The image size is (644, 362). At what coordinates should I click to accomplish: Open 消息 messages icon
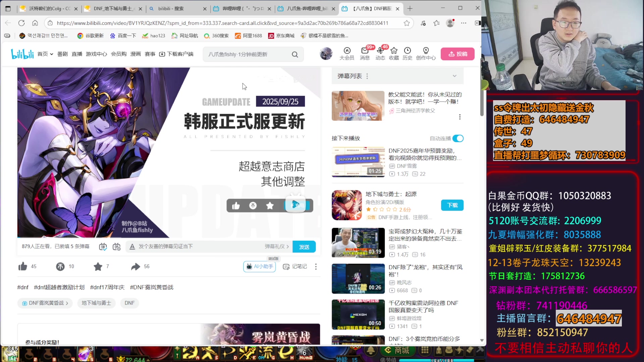pyautogui.click(x=365, y=54)
